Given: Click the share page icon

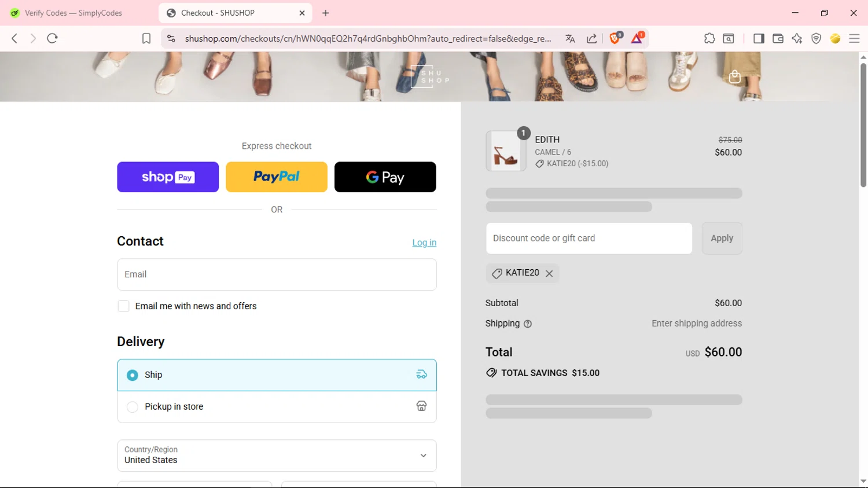Looking at the screenshot, I should click(591, 38).
